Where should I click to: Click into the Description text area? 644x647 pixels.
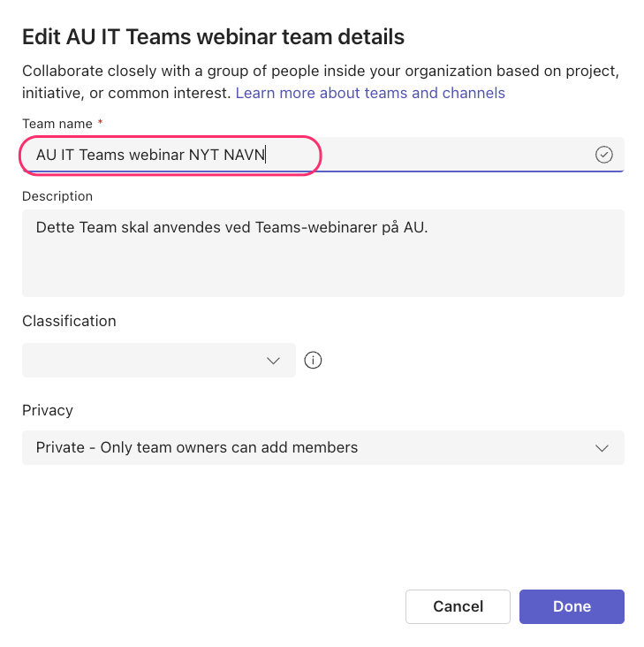[x=323, y=253]
